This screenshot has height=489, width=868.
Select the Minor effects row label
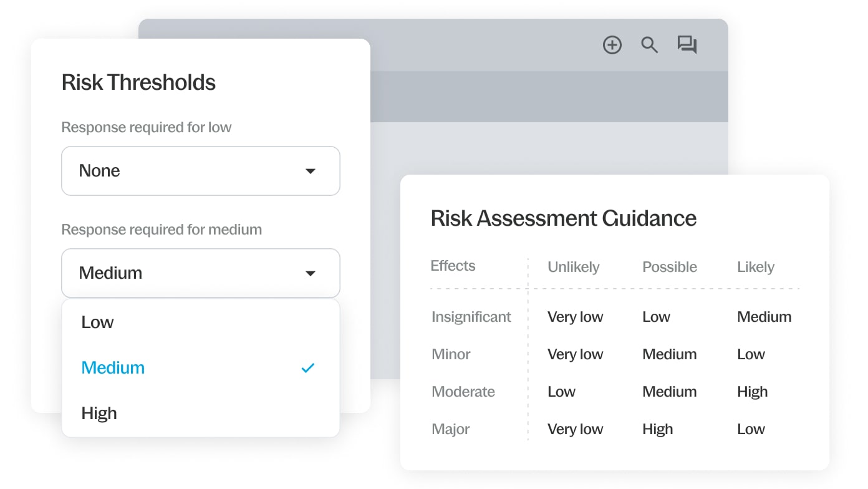[451, 354]
